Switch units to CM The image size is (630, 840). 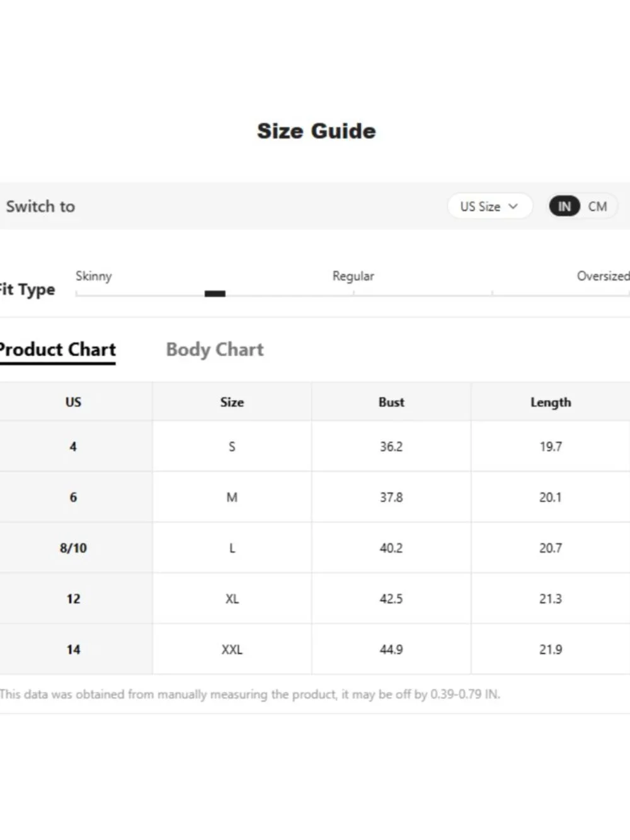(597, 206)
